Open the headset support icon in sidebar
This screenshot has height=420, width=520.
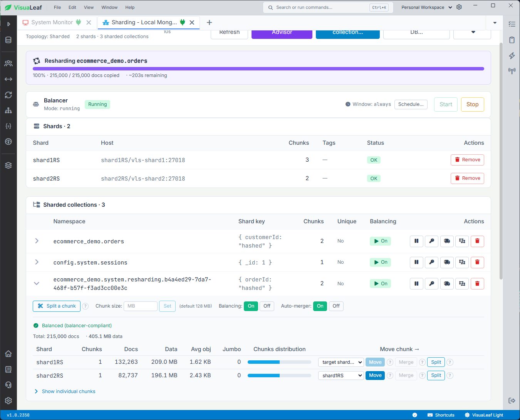click(x=8, y=385)
